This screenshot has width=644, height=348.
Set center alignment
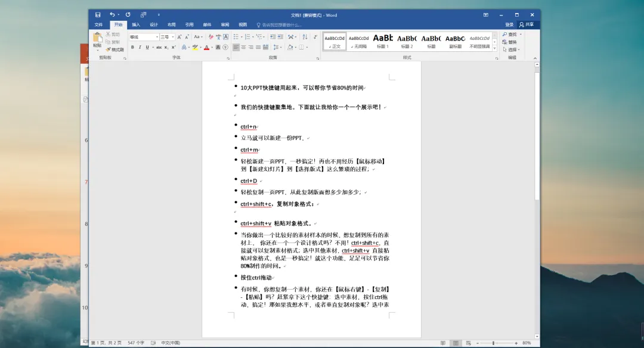click(x=243, y=48)
